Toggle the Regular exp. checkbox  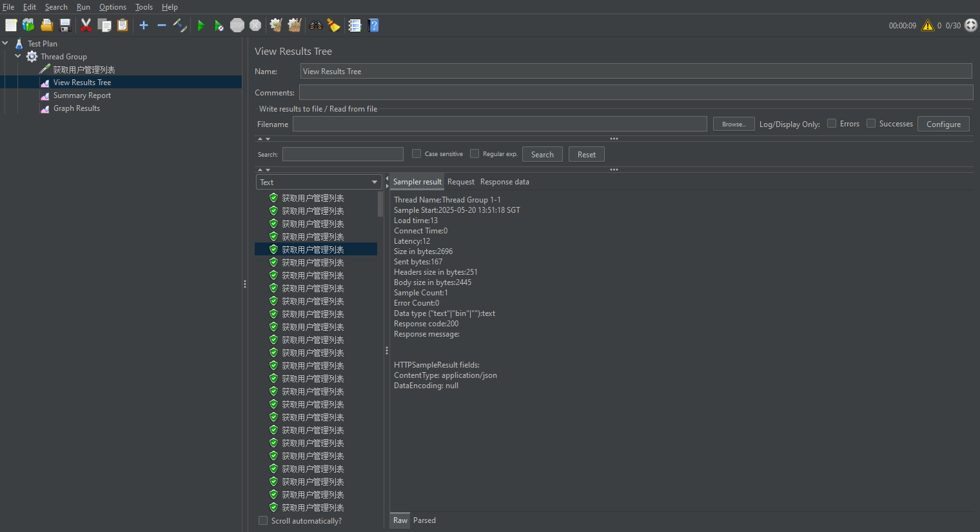pos(475,153)
